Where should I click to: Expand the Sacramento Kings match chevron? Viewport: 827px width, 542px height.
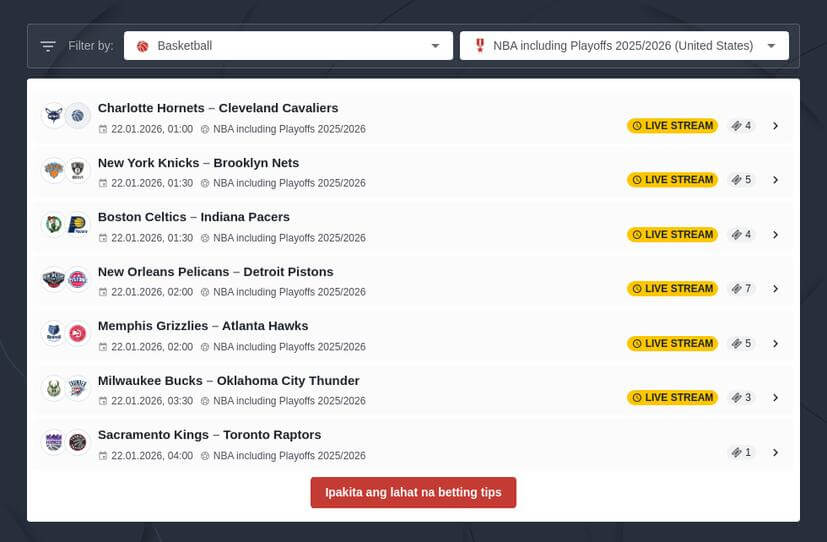775,452
